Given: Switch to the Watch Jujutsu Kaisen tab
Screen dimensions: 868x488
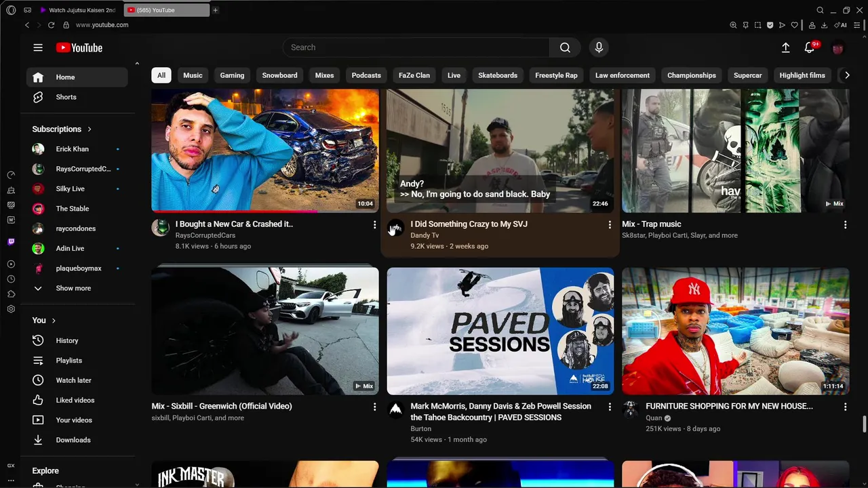Looking at the screenshot, I should pyautogui.click(x=79, y=10).
